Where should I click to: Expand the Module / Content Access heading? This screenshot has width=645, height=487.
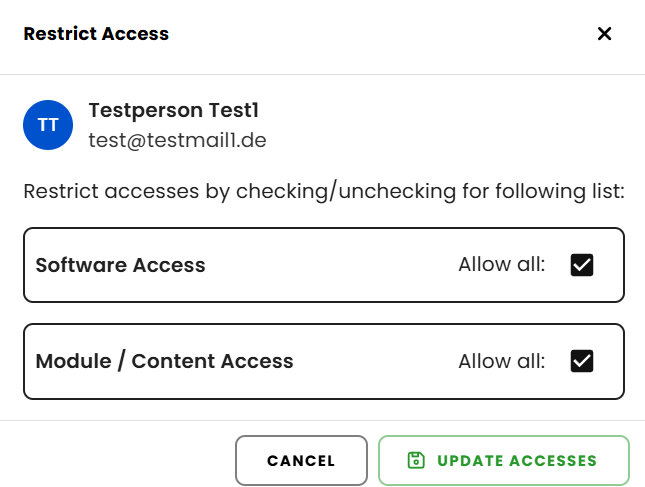pyautogui.click(x=164, y=361)
